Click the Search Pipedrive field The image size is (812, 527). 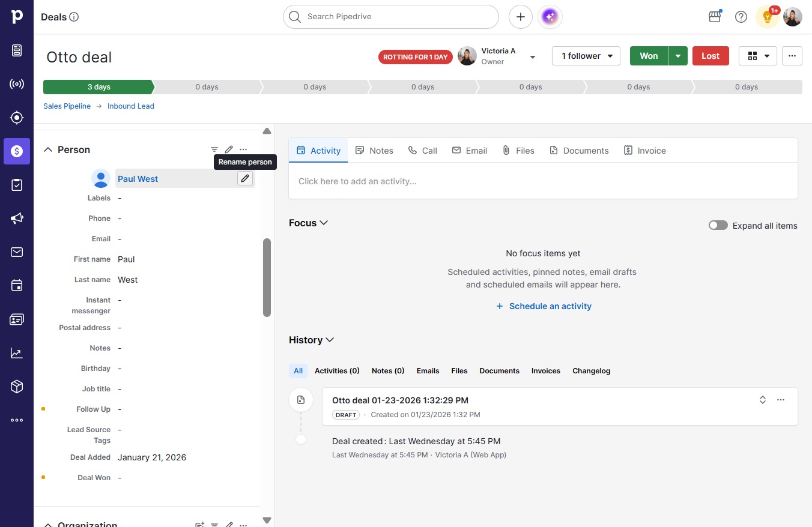pos(391,17)
